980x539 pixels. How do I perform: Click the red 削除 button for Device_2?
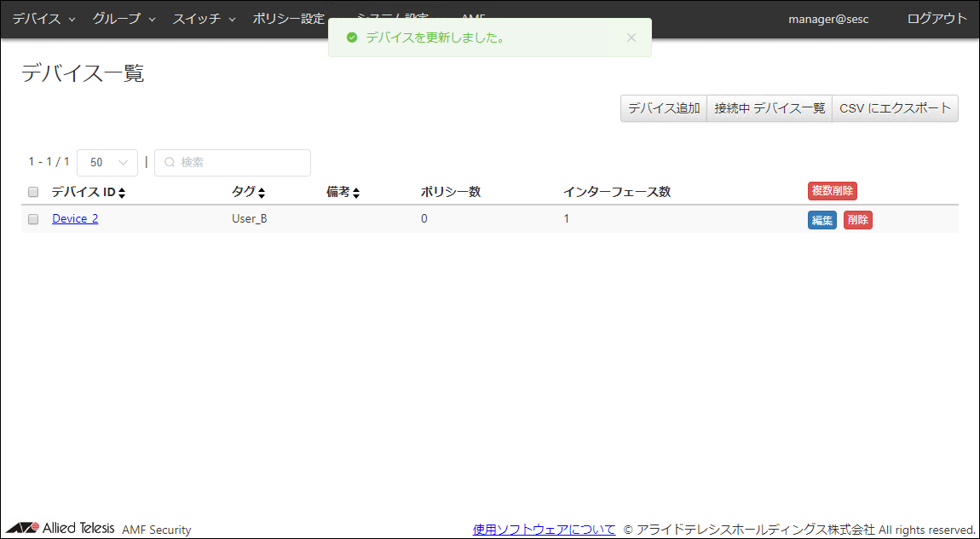[858, 220]
